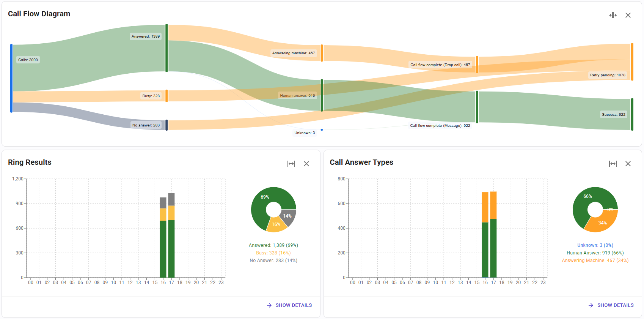644x319 pixels.
Task: Click the 'Answered: 1389' node label
Action: 146,36
